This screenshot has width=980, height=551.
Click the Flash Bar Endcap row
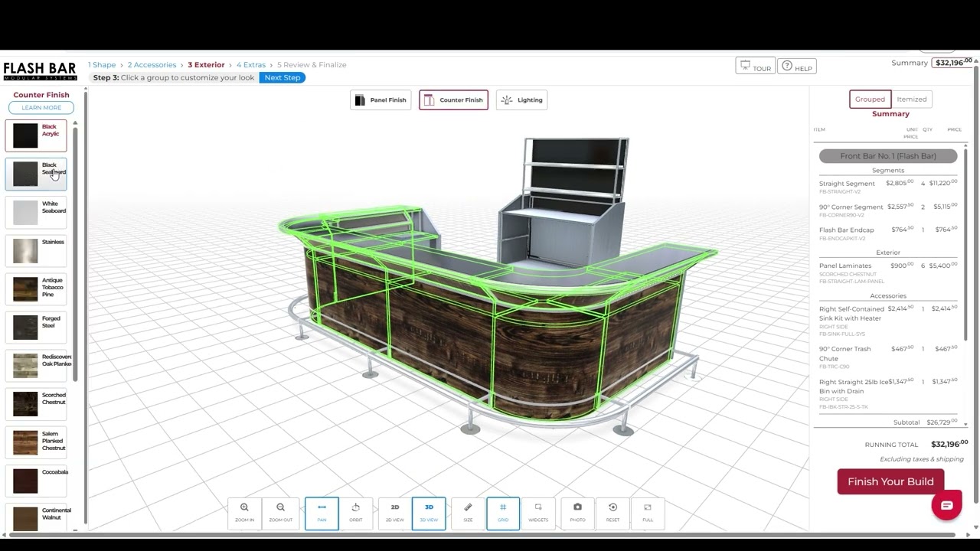[x=888, y=233]
